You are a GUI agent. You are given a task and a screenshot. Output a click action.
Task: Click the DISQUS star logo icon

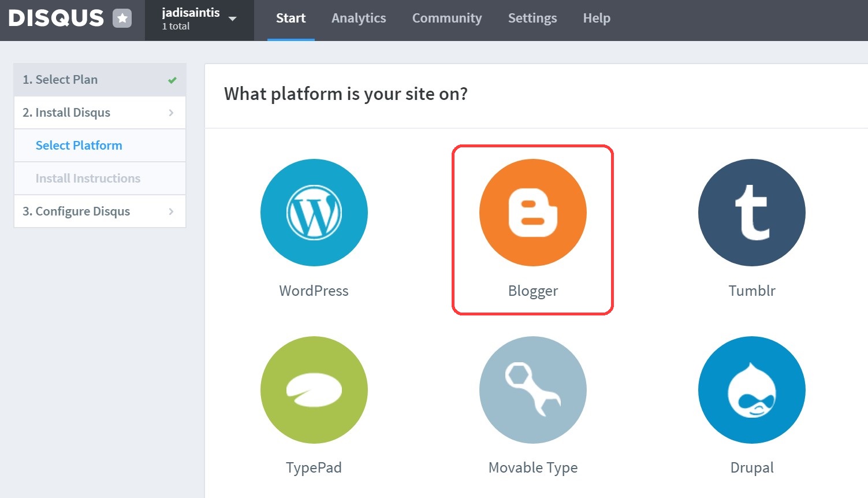pyautogui.click(x=122, y=18)
